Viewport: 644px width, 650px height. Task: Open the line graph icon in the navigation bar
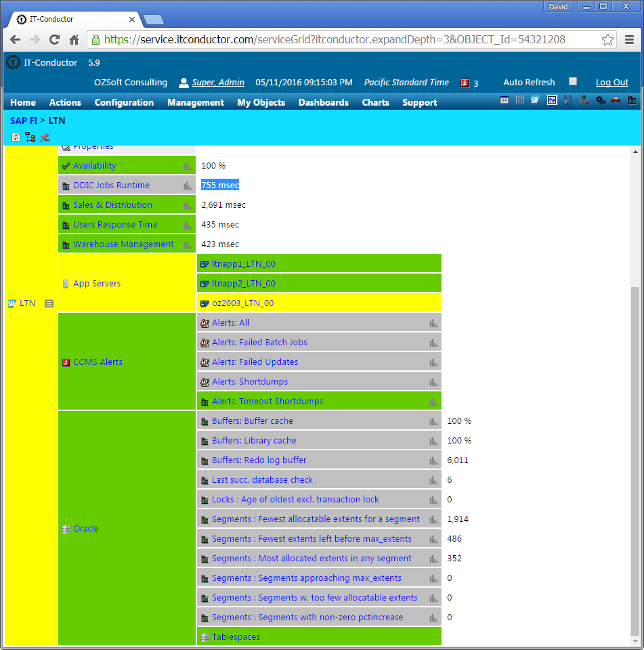coord(552,100)
